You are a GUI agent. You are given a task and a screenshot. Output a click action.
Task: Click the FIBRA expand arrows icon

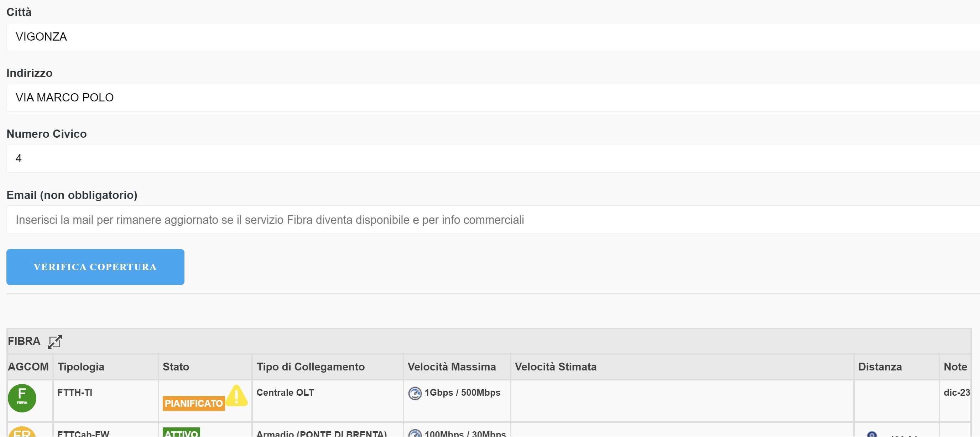pyautogui.click(x=54, y=341)
